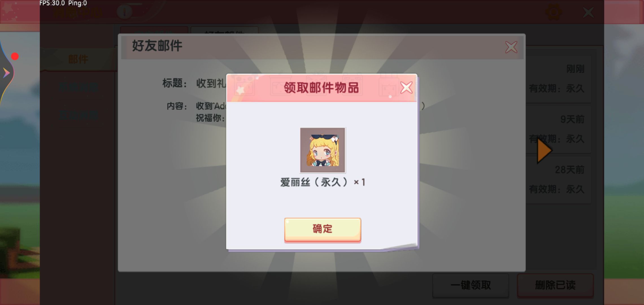Select the 爱丽丝 character avatar thumbnail

323,150
